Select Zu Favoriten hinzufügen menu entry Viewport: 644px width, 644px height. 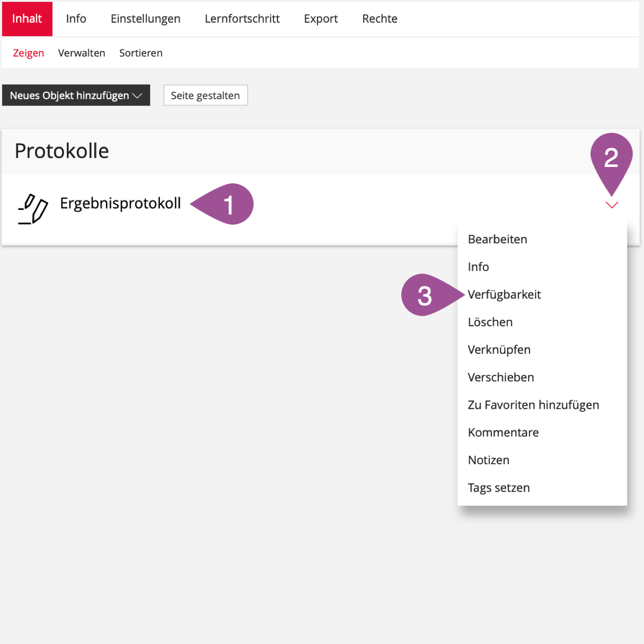(533, 405)
